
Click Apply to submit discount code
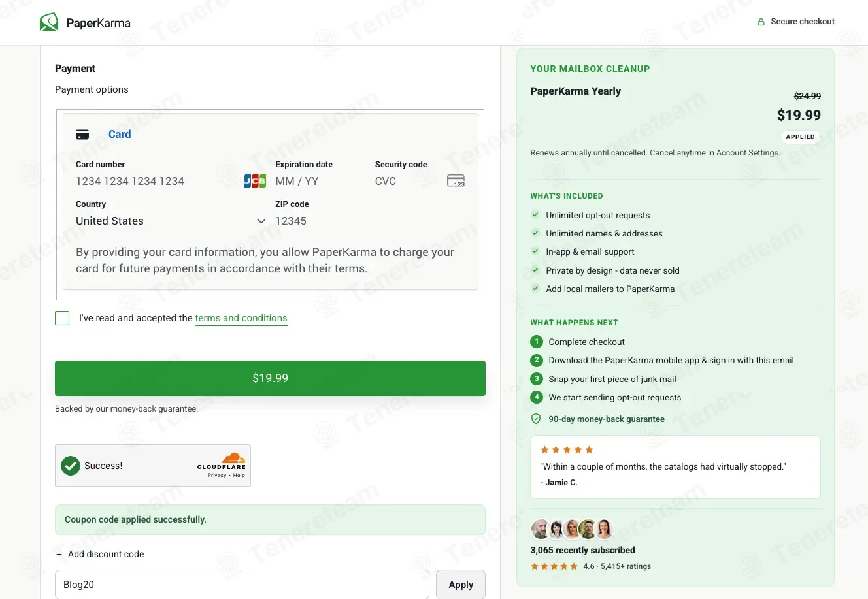tap(461, 585)
